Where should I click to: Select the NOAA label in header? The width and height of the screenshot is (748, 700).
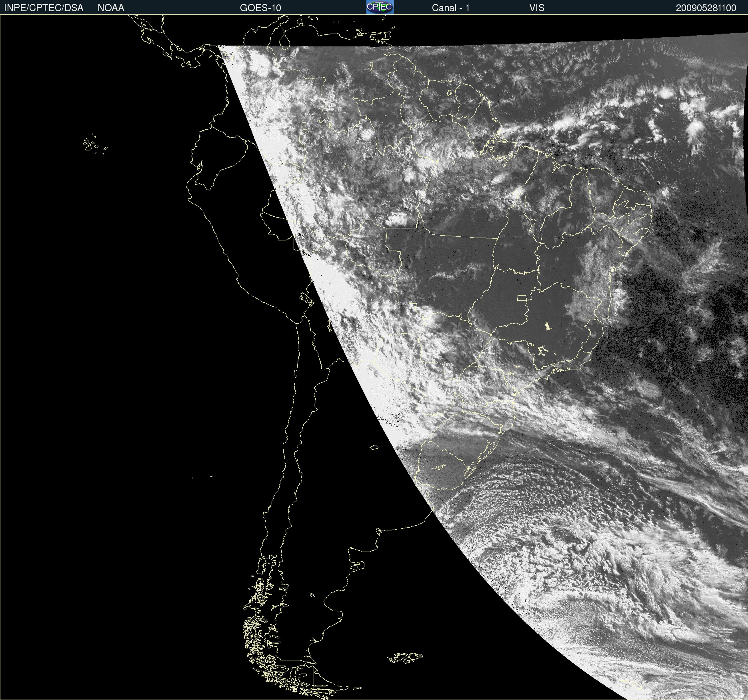point(111,8)
